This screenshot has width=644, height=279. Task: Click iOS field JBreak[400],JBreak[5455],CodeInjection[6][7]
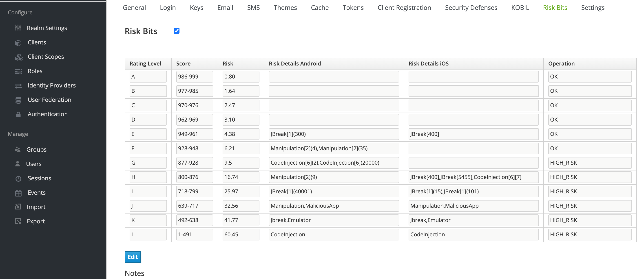click(474, 177)
